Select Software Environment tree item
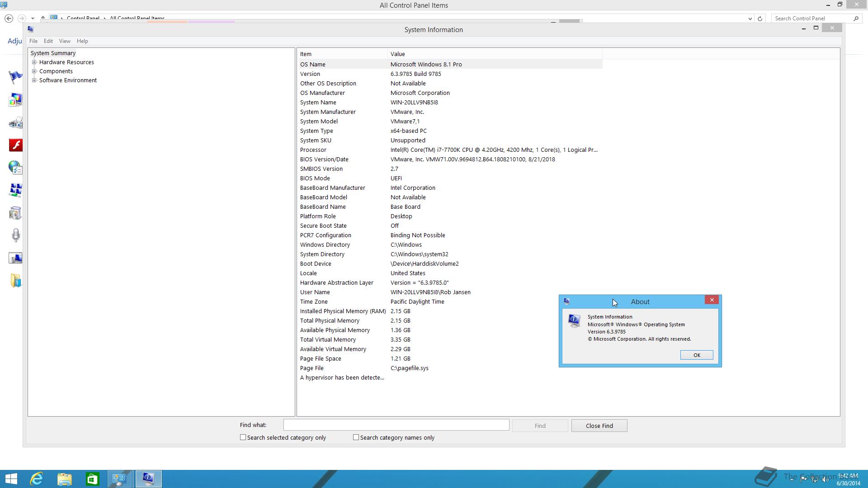The height and width of the screenshot is (488, 868). [x=68, y=80]
